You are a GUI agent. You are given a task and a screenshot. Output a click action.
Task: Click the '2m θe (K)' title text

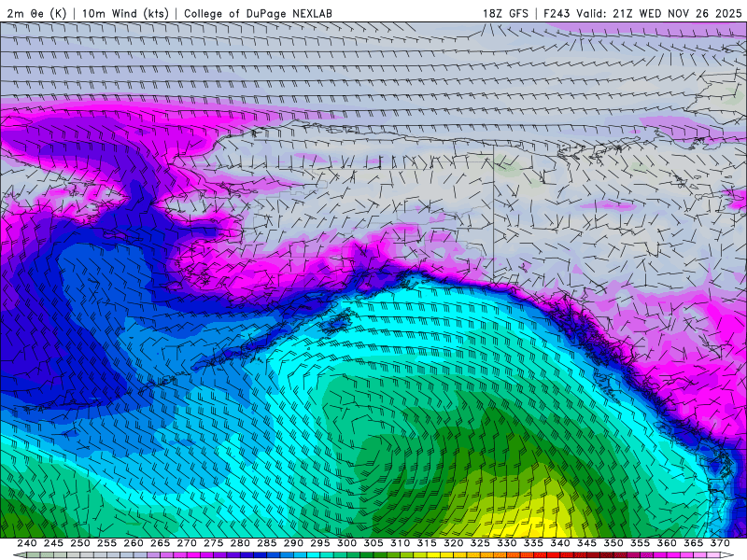point(36,13)
